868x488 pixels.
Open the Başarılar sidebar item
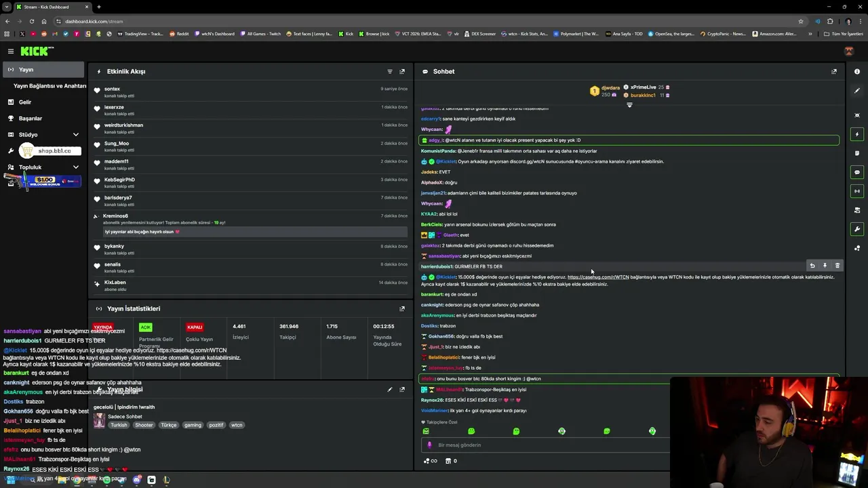click(30, 119)
